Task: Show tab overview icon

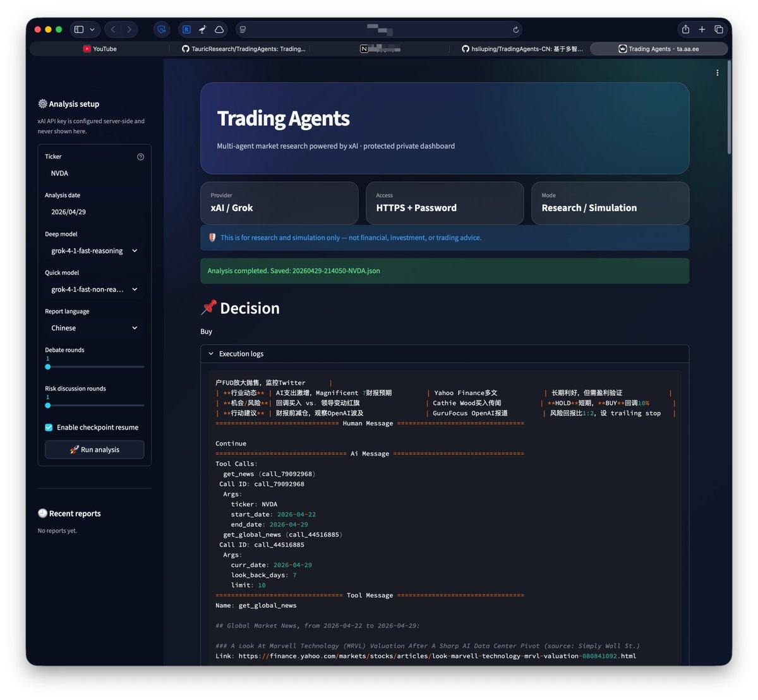Action: [719, 29]
